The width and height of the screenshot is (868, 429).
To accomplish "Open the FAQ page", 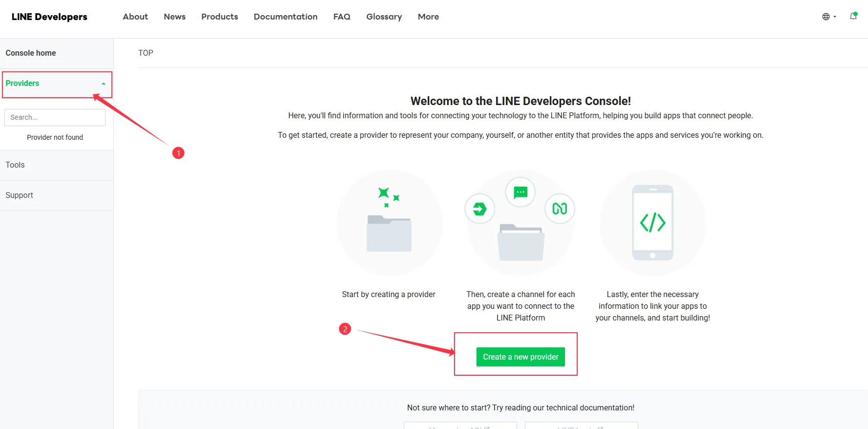I will 342,17.
